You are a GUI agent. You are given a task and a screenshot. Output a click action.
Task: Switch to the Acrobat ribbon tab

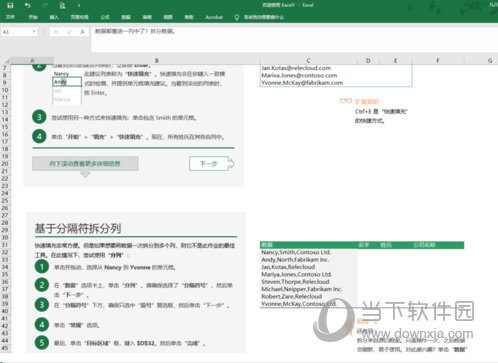coord(214,17)
